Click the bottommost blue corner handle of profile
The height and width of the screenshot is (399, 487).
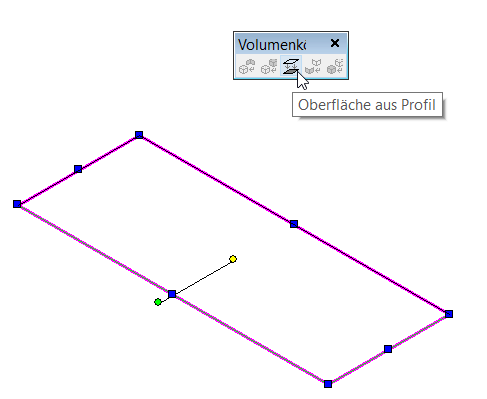point(328,384)
